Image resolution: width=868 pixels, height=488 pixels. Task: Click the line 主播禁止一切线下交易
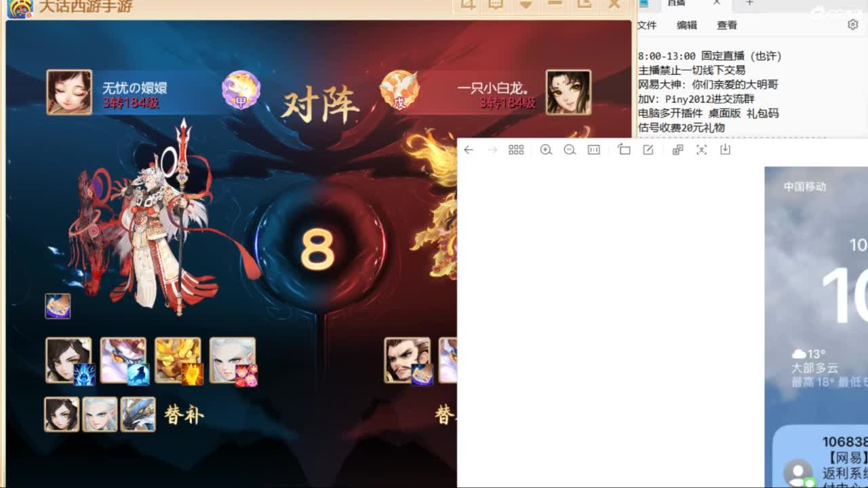click(692, 70)
